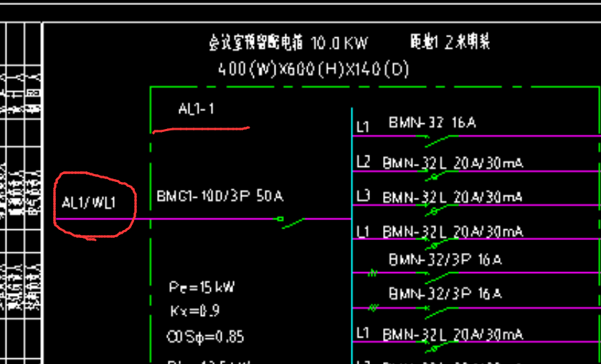Select breaker symbol under BMN-32 16A label
The image size is (601, 364).
click(x=437, y=140)
